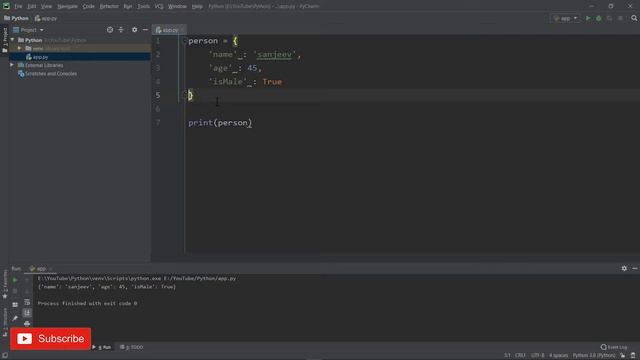Click app.py breadcrumb in navigation bar
Viewport: 640px width, 360px height.
[x=46, y=18]
